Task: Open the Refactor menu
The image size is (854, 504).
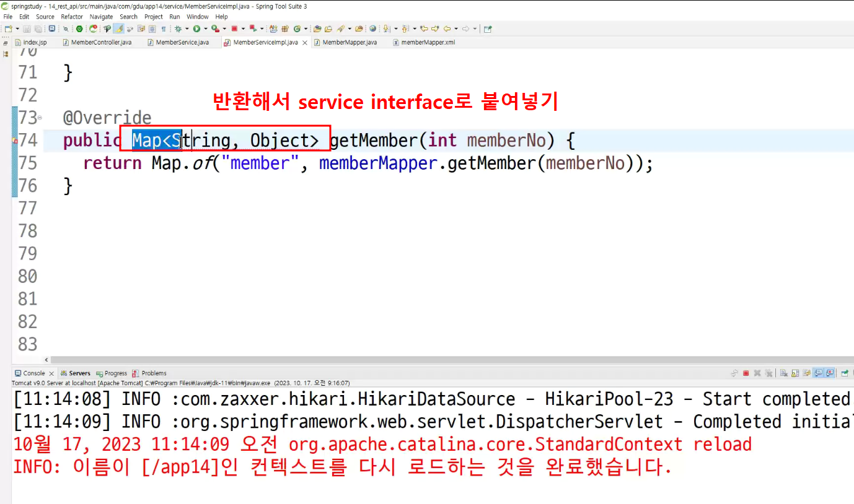Action: point(72,17)
